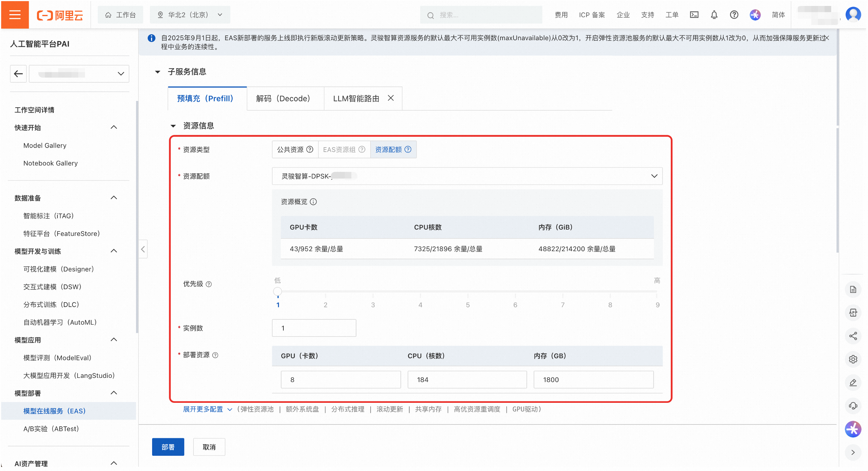
Task: Open the settings gear in right sidebar
Action: pos(853,359)
